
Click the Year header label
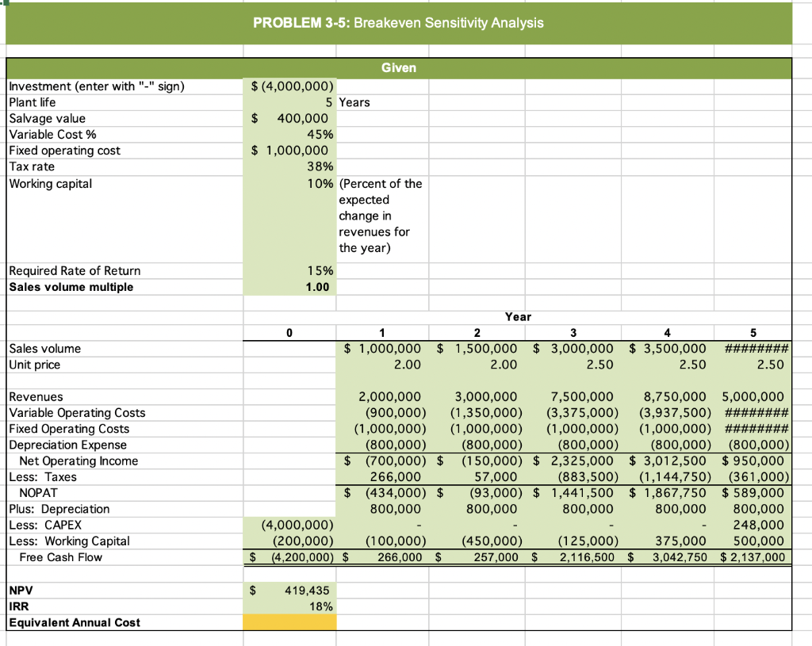518,316
